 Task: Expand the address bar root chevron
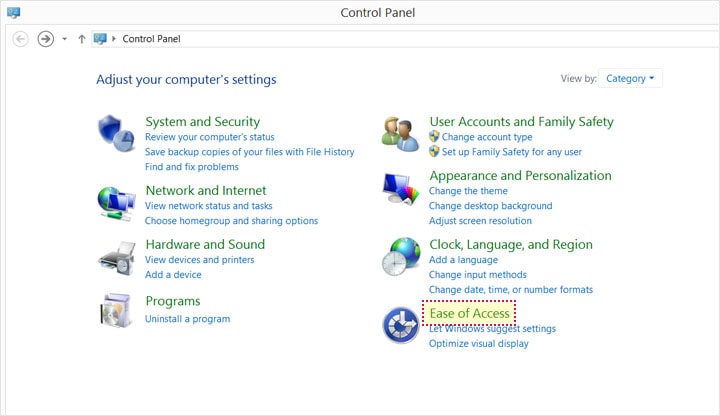pos(114,39)
